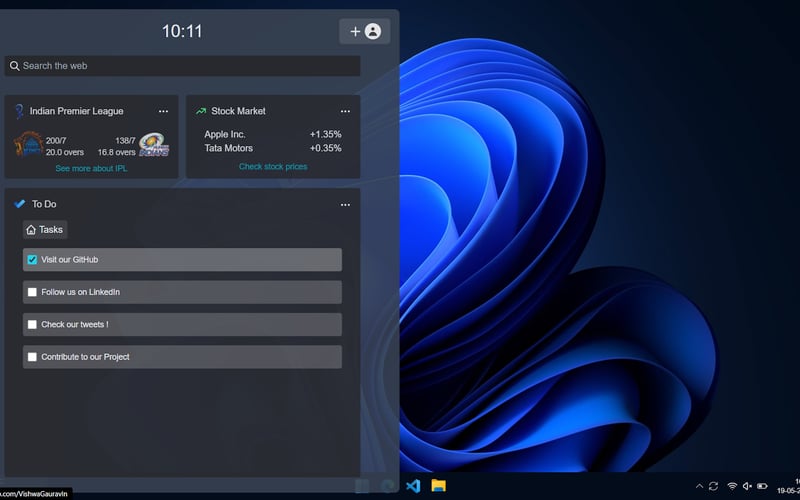This screenshot has height=500, width=800.
Task: Open Visual Studio Code from taskbar
Action: click(x=413, y=486)
